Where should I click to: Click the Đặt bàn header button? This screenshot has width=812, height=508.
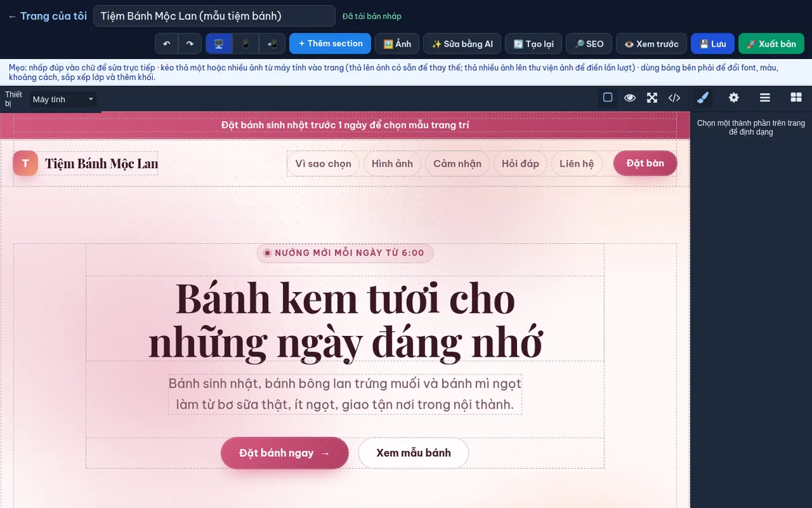645,163
